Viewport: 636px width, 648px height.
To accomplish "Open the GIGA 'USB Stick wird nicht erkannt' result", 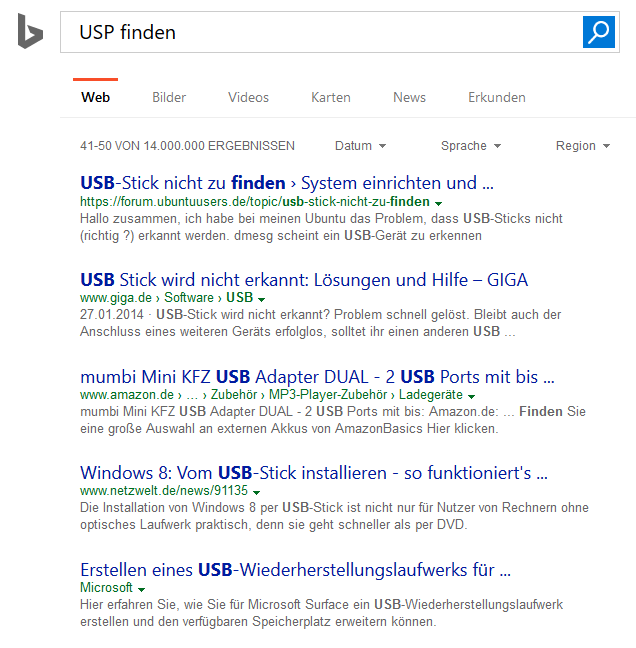I will (x=303, y=279).
